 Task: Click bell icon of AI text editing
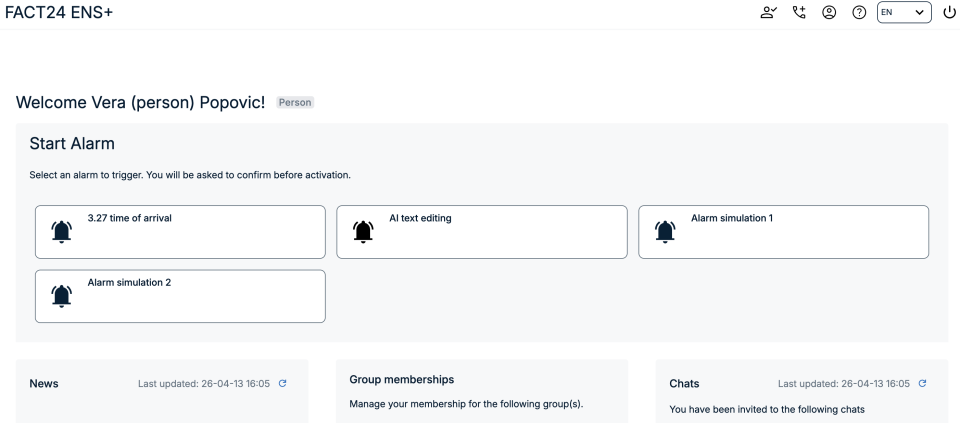[x=364, y=231]
